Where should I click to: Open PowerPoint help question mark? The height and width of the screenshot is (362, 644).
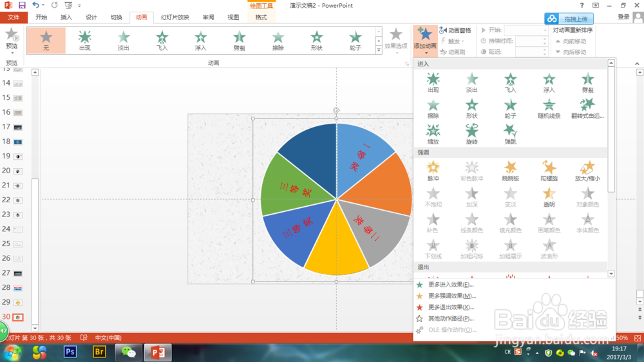[x=582, y=5]
